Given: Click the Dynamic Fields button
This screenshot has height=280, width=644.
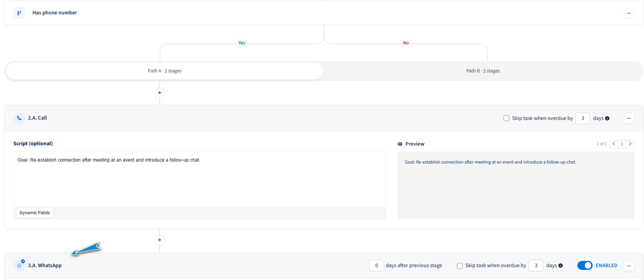Looking at the screenshot, I should 35,213.
